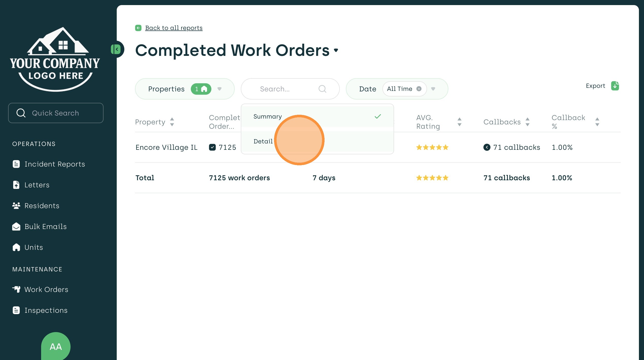This screenshot has width=644, height=360.
Task: Open Letters in the sidebar
Action: click(x=37, y=185)
